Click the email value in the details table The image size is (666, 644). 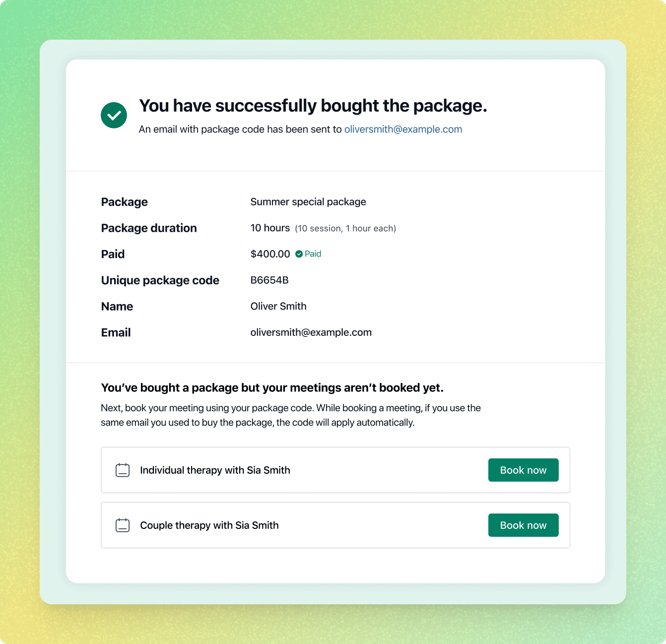pyautogui.click(x=311, y=332)
